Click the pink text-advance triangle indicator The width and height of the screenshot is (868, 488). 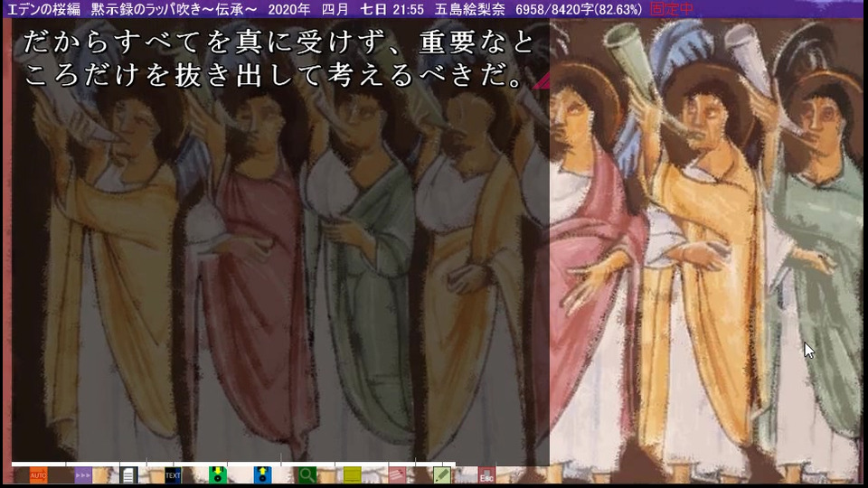pyautogui.click(x=542, y=80)
